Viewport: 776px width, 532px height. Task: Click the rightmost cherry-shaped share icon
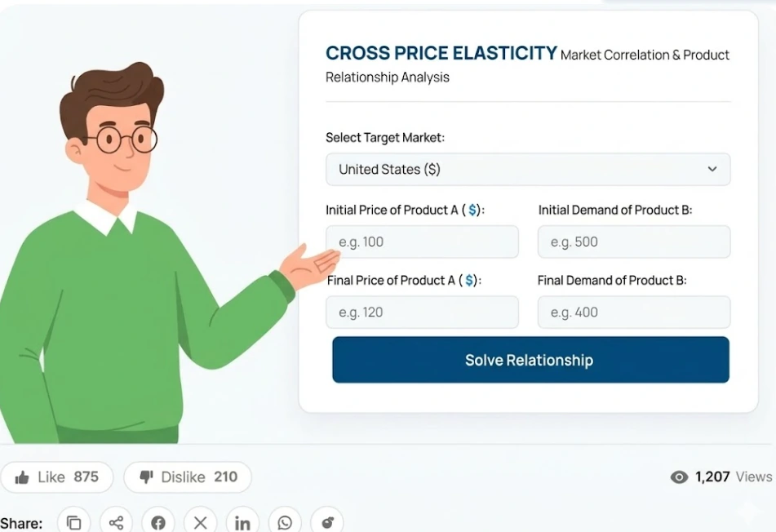click(327, 521)
